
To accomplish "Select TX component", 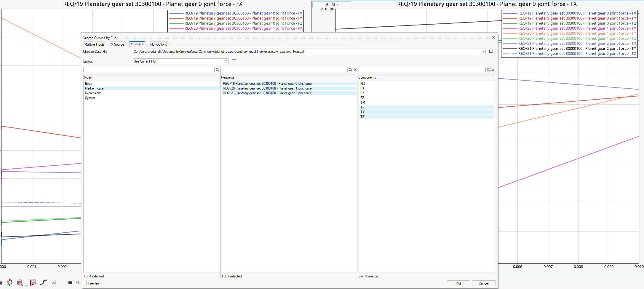I will click(x=427, y=107).
